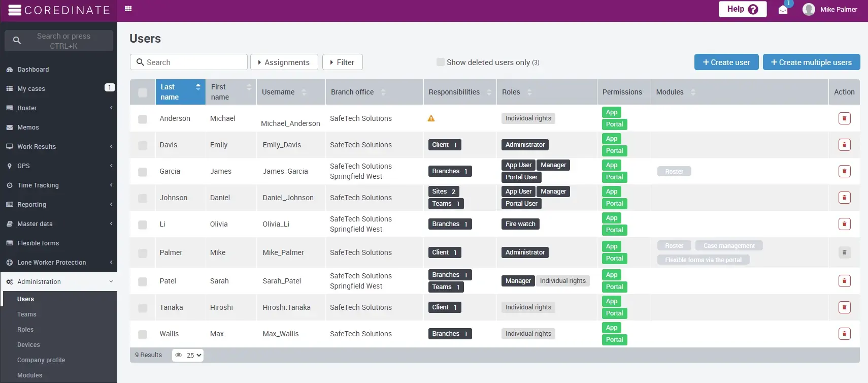Click the warning triangle in Anderson's row
The height and width of the screenshot is (383, 868).
pyautogui.click(x=431, y=118)
